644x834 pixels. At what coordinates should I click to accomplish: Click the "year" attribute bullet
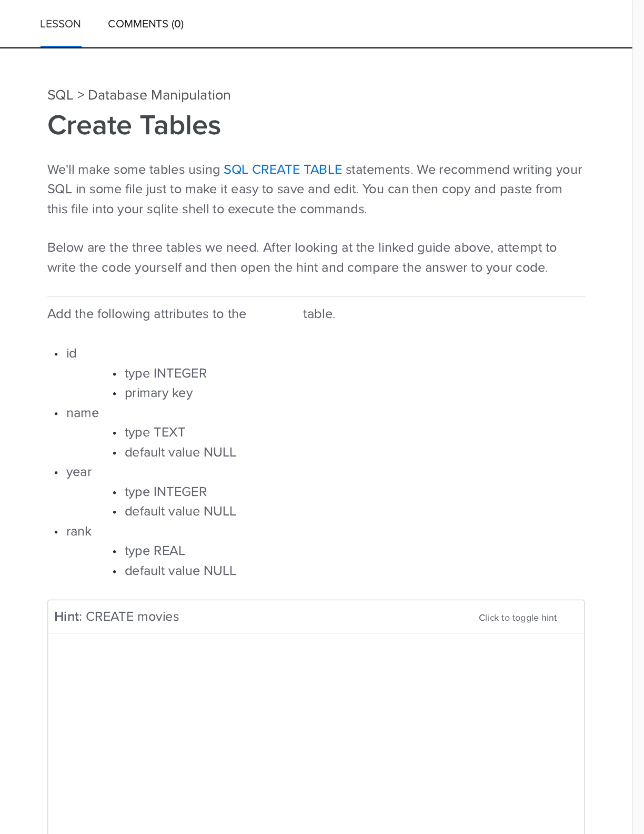[x=79, y=472]
